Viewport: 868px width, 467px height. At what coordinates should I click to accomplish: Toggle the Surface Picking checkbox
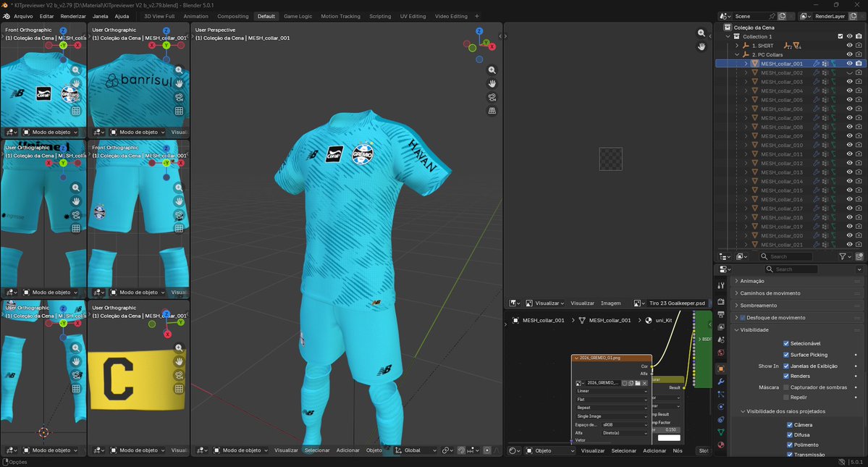[786, 355]
